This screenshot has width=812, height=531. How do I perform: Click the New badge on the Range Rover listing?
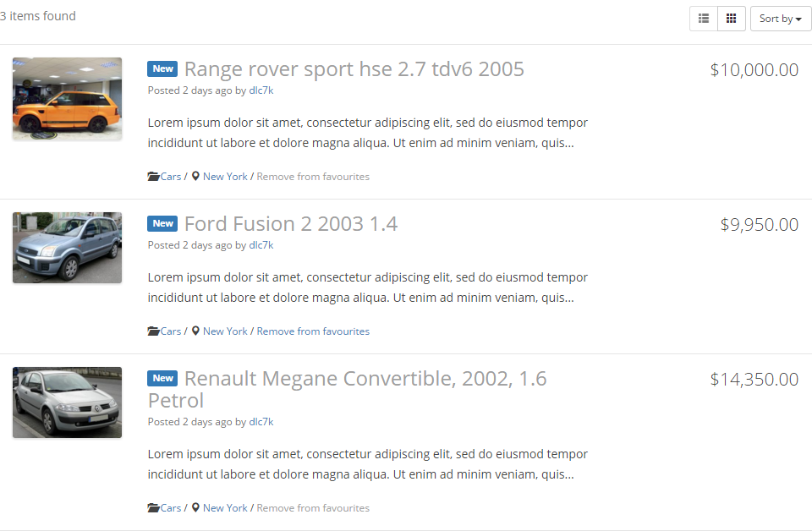tap(162, 68)
